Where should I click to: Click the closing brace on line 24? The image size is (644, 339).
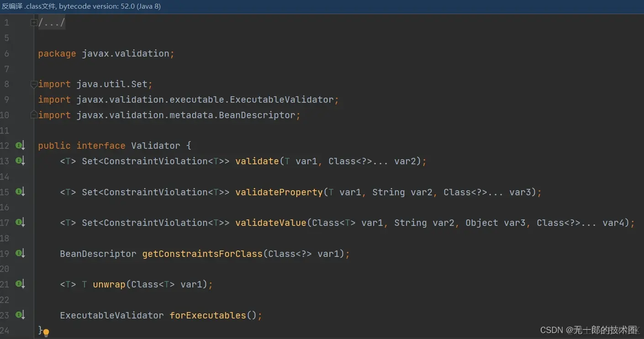point(41,330)
